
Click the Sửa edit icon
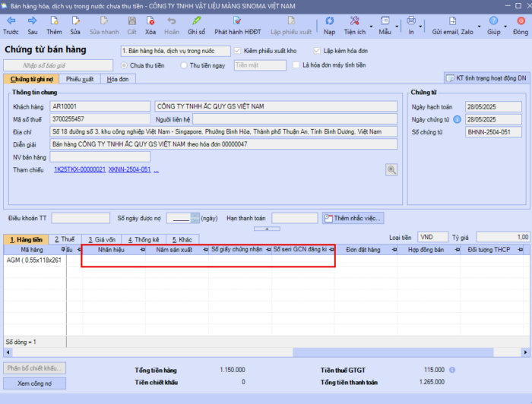[x=75, y=21]
